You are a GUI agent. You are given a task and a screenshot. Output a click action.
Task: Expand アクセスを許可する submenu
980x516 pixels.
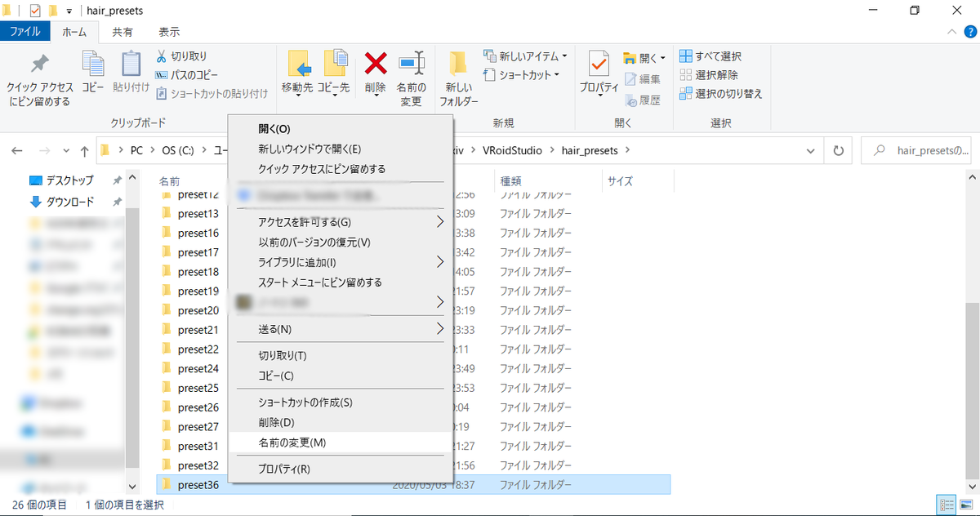[x=439, y=222]
